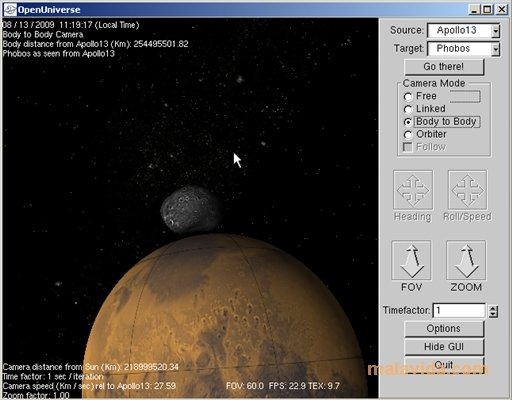Click the Go there! button
512x400 pixels.
pyautogui.click(x=444, y=67)
